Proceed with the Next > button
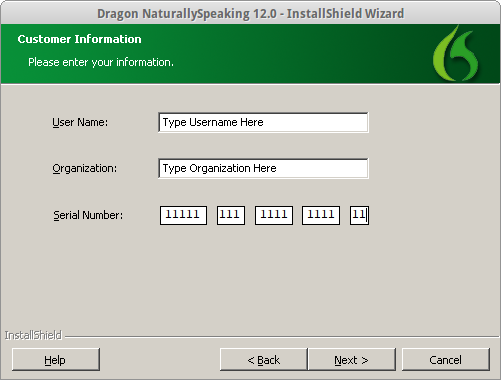This screenshot has width=501, height=380. [x=352, y=360]
